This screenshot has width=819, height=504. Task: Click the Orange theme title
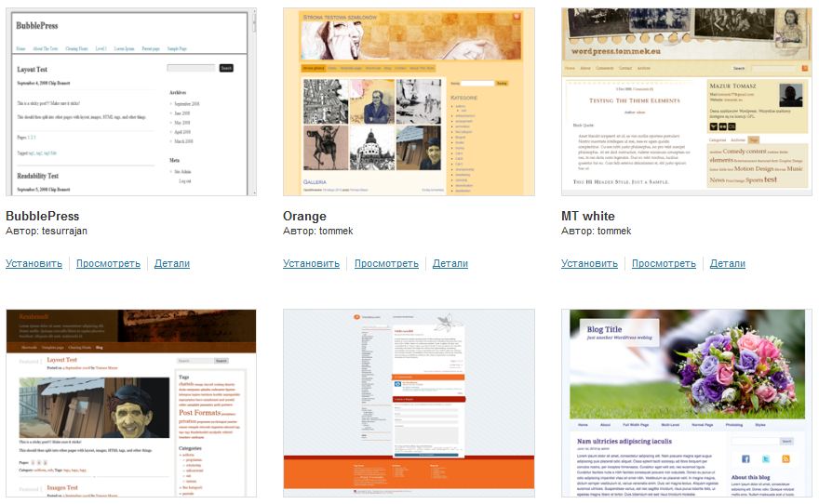[304, 216]
